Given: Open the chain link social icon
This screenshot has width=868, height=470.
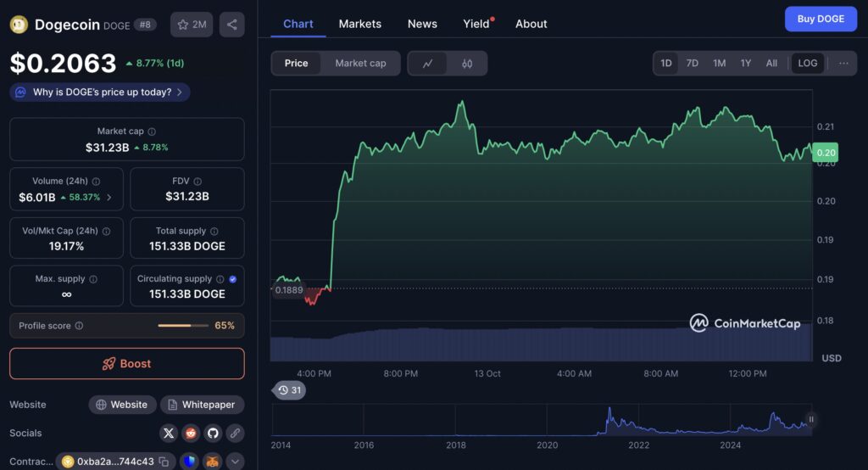Looking at the screenshot, I should (x=236, y=433).
